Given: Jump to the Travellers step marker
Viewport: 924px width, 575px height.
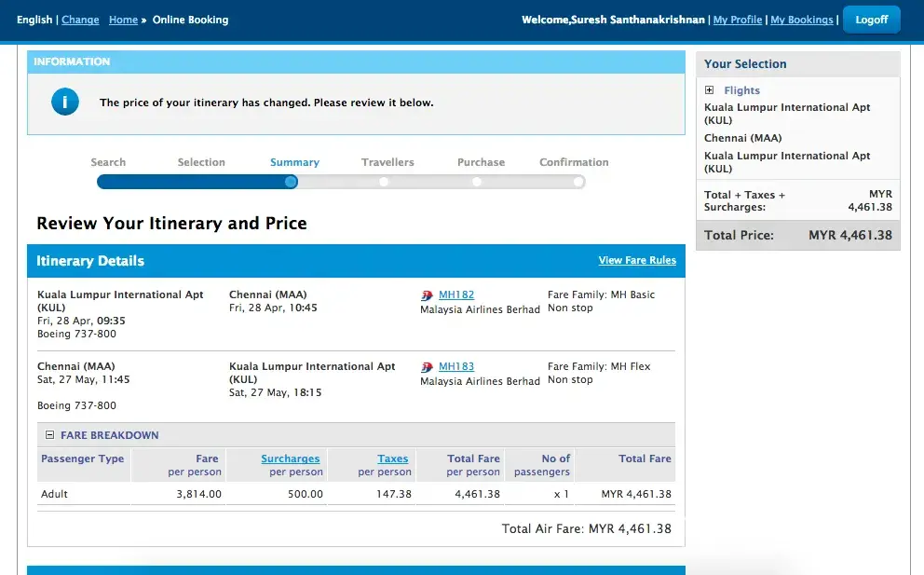Looking at the screenshot, I should [384, 182].
